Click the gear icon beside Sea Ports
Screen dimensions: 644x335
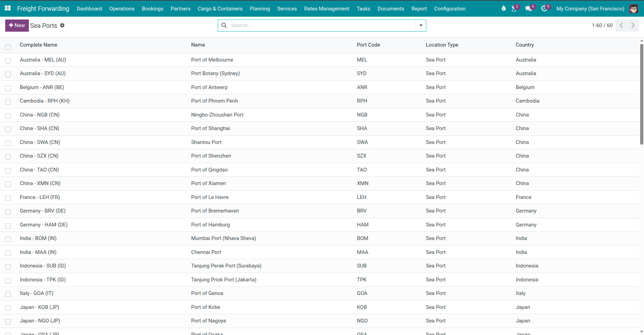point(62,25)
